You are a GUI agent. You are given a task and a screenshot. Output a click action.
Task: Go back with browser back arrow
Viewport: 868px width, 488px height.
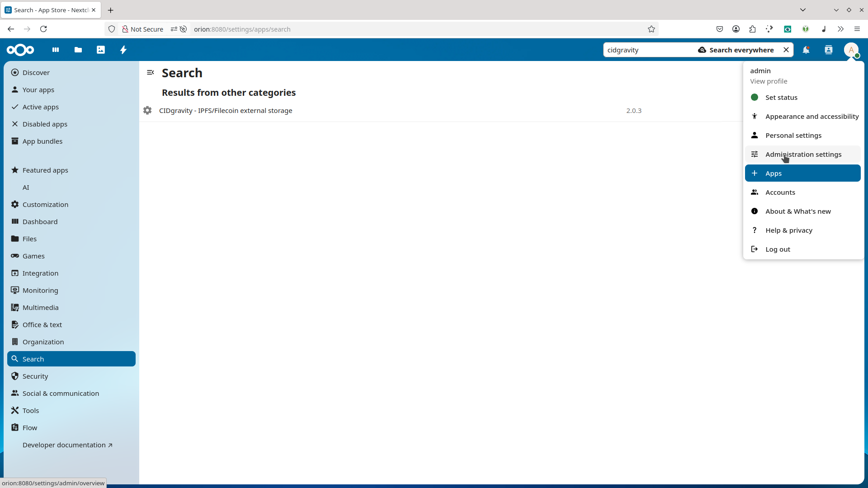11,29
